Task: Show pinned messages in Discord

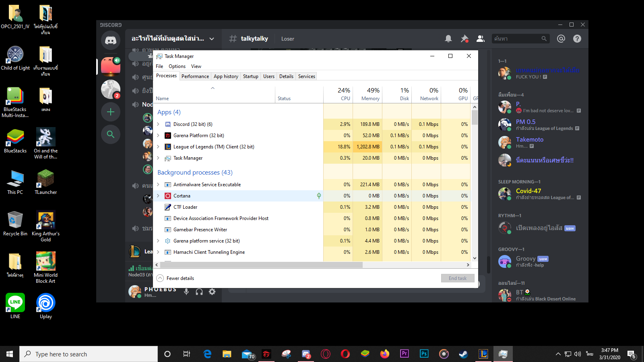Action: click(x=464, y=39)
